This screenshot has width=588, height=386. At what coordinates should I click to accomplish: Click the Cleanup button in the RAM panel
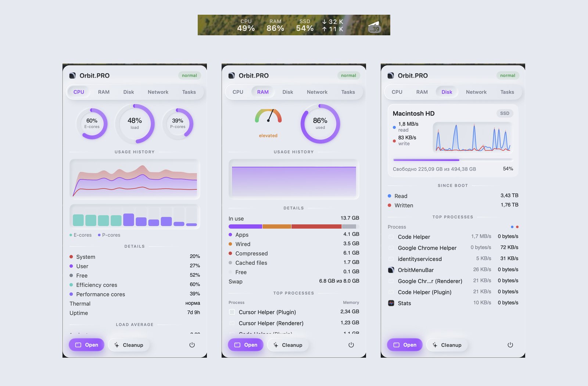click(288, 345)
